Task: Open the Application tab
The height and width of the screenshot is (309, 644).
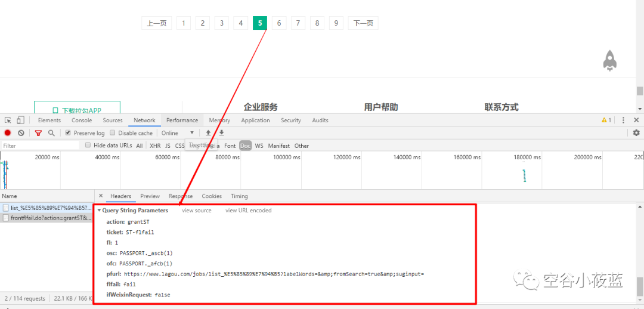Action: tap(255, 120)
